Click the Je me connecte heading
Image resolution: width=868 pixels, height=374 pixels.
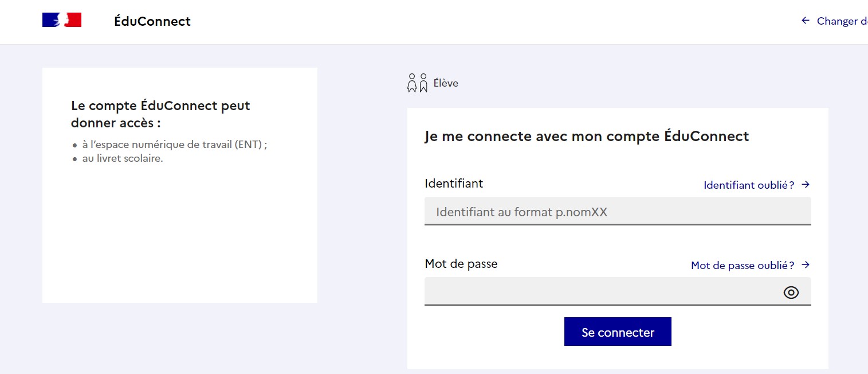tap(587, 137)
